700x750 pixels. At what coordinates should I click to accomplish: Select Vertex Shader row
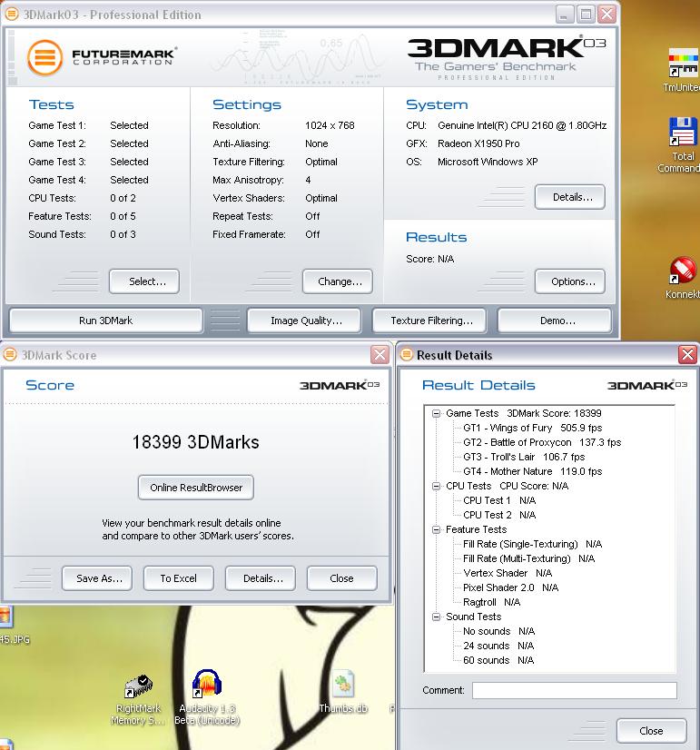coord(508,573)
